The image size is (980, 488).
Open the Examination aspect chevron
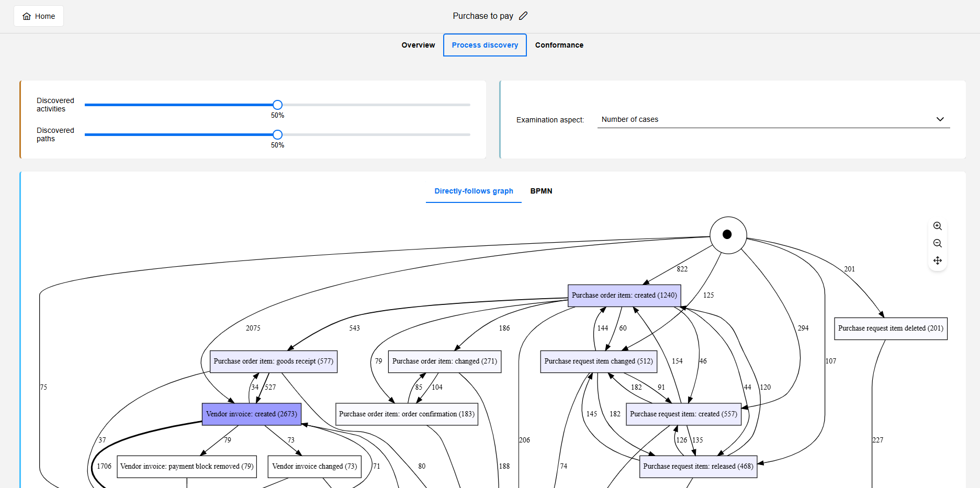click(940, 119)
